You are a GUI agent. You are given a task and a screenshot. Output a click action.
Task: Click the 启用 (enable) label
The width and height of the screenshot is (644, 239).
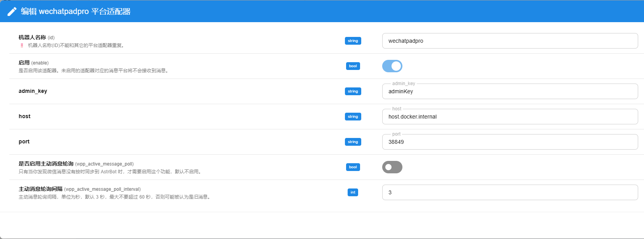(34, 63)
